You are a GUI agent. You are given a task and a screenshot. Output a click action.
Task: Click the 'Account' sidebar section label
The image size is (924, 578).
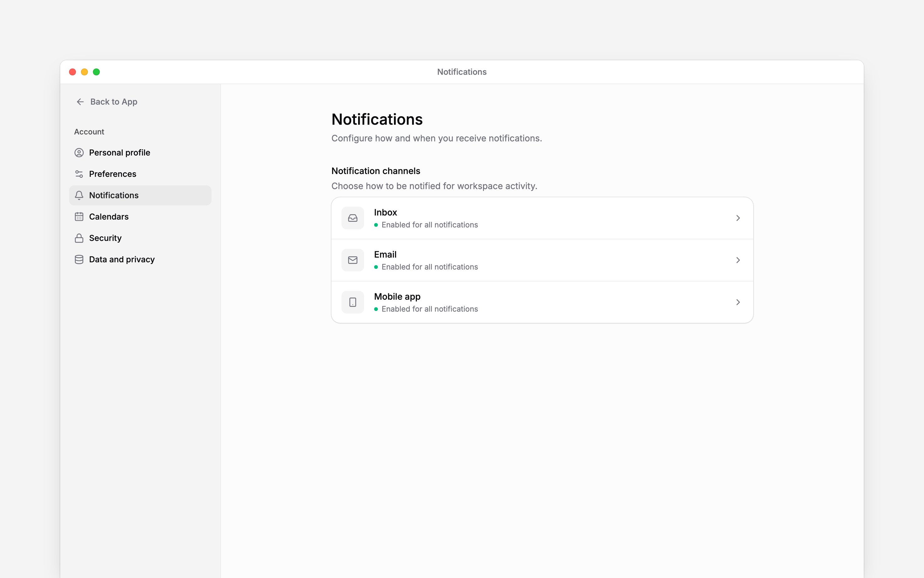[89, 132]
